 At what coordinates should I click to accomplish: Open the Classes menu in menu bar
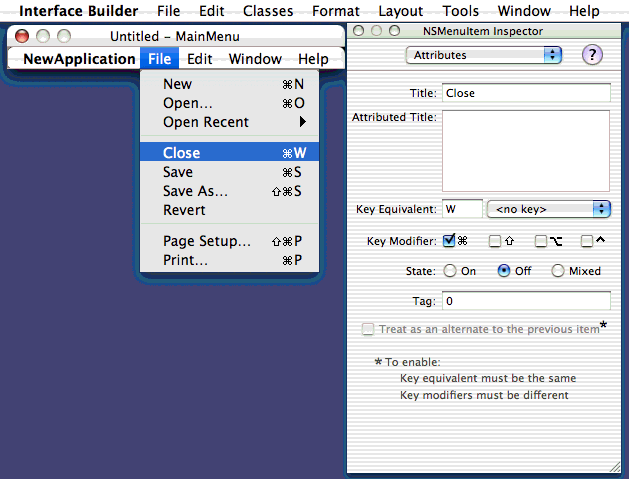(268, 11)
